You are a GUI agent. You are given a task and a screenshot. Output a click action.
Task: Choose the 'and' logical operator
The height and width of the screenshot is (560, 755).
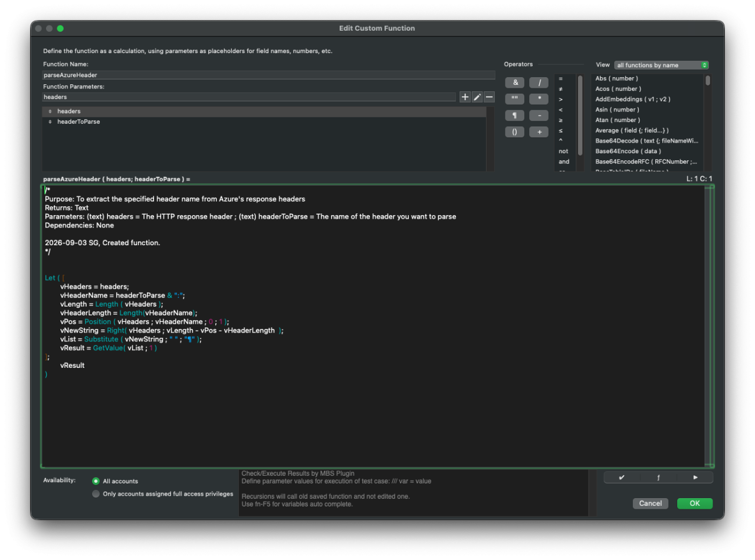point(564,162)
